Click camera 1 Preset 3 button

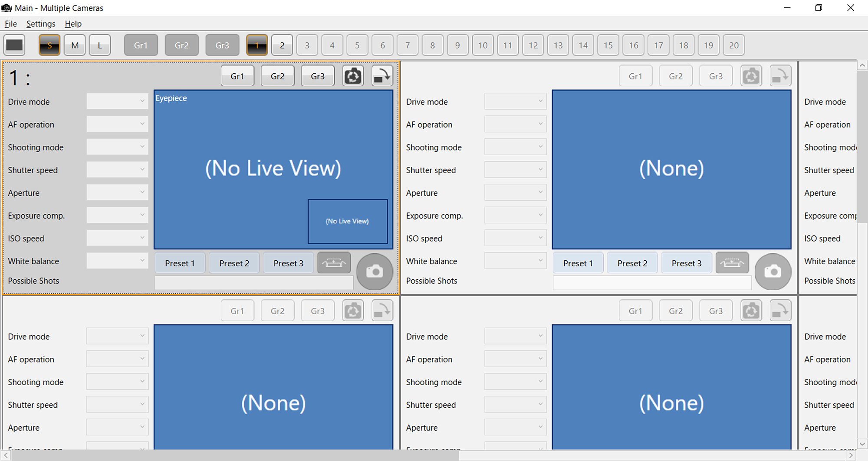(x=289, y=263)
